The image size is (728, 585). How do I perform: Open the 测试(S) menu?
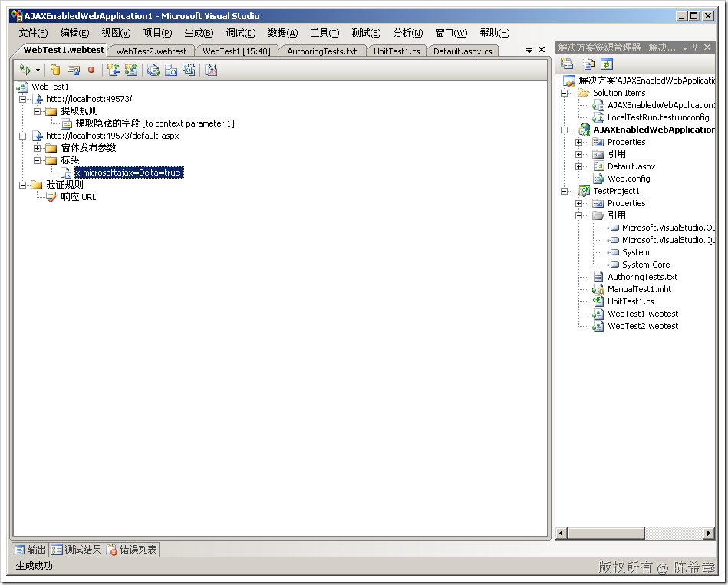(x=366, y=33)
